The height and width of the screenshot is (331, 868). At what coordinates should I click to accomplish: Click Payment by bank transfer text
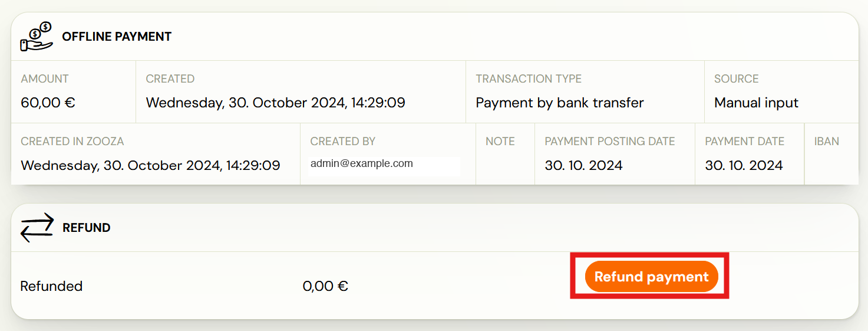coord(559,103)
